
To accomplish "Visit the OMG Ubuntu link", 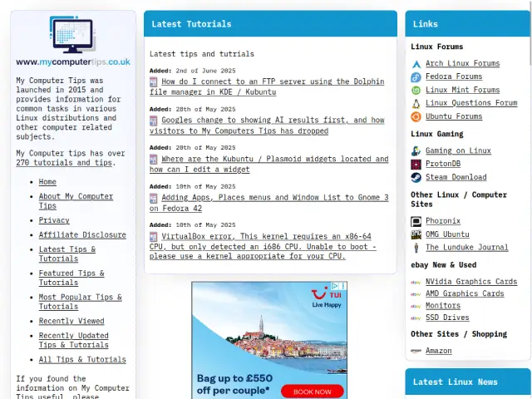I will click(x=447, y=234).
